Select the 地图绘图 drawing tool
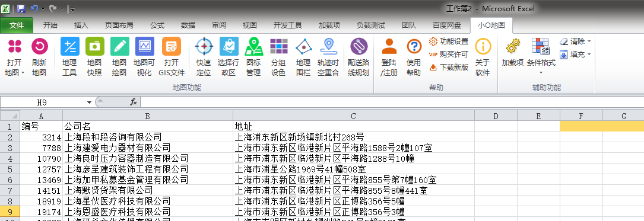This screenshot has height=221, width=644. point(119,57)
